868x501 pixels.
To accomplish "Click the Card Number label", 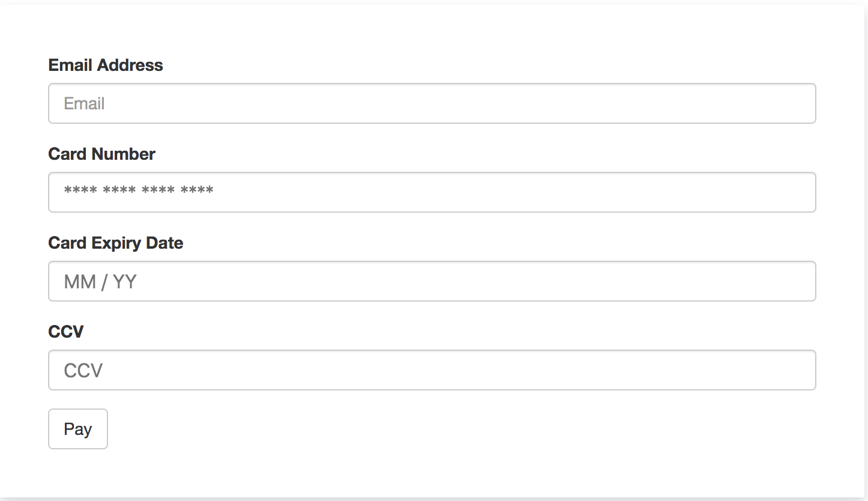I will point(101,154).
